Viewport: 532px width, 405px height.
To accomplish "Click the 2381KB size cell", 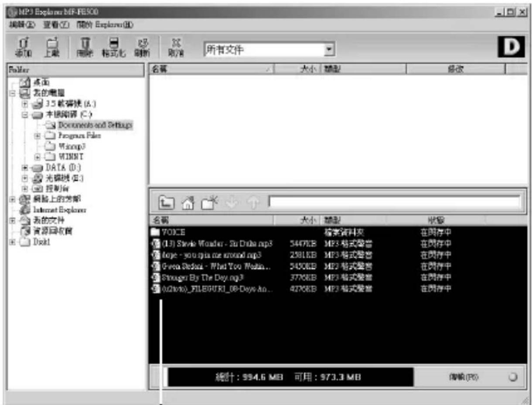I will (x=303, y=255).
